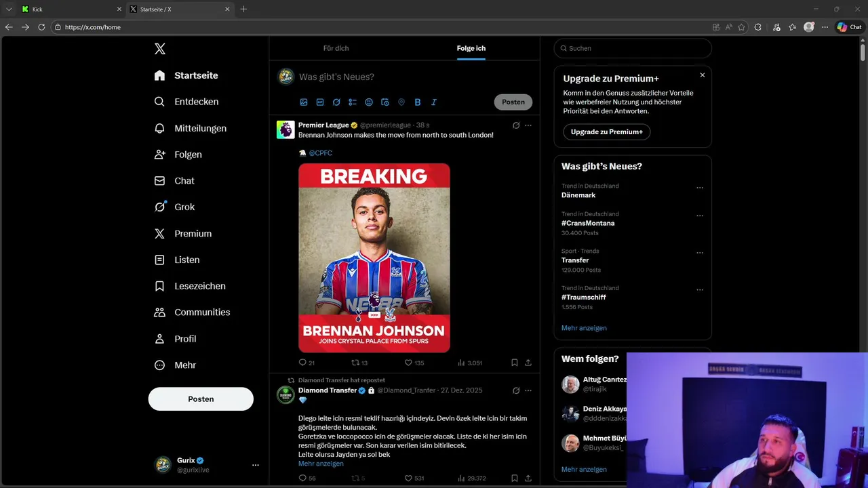Open Grok enhancement in the post composer

pyautogui.click(x=336, y=102)
